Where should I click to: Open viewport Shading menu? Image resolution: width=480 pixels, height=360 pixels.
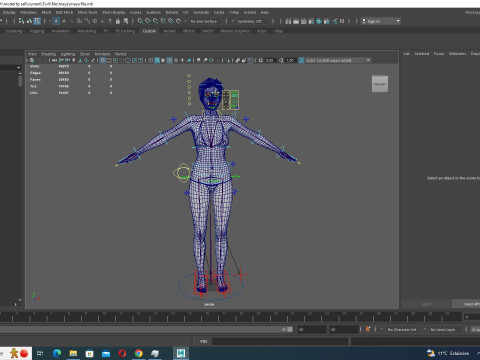pyautogui.click(x=48, y=54)
